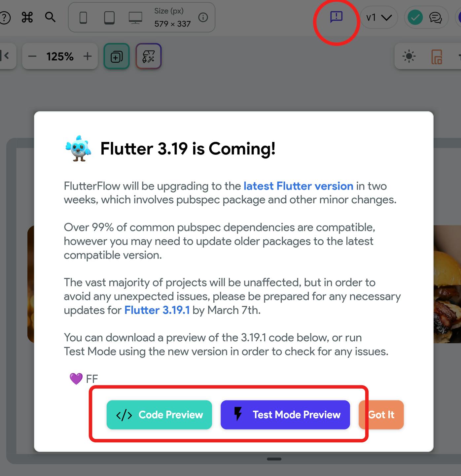This screenshot has height=476, width=461.
Task: Increase zoom with plus button
Action: [88, 56]
